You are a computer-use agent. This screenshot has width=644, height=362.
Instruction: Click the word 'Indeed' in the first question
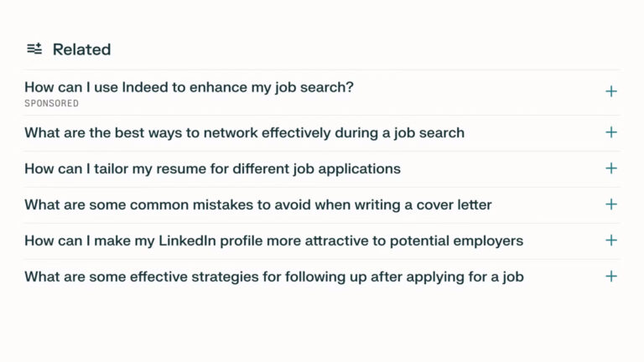pyautogui.click(x=146, y=87)
